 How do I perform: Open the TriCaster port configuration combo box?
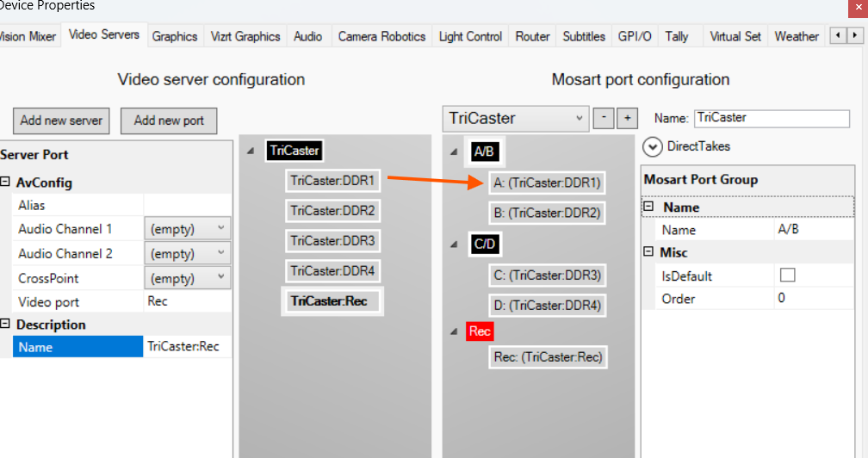click(x=515, y=118)
